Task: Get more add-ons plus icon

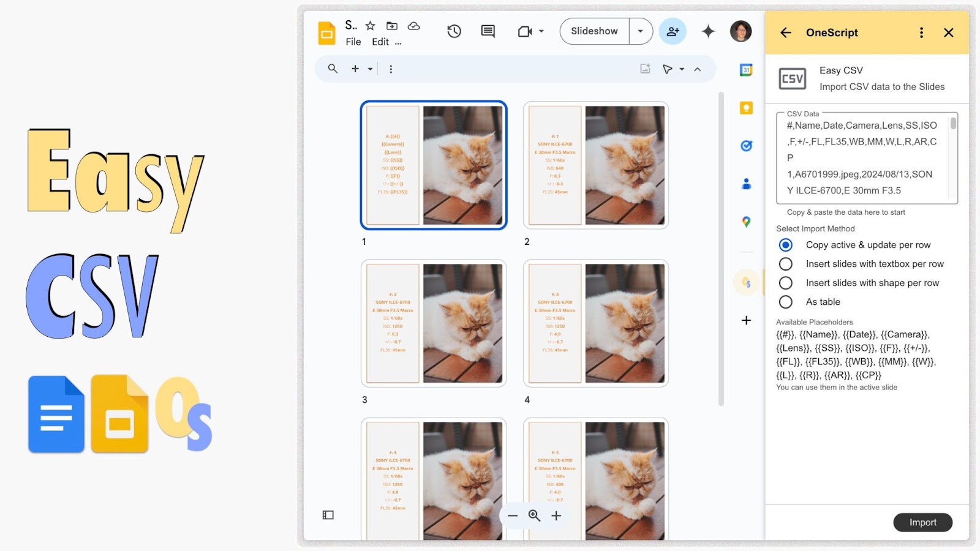Action: tap(746, 320)
